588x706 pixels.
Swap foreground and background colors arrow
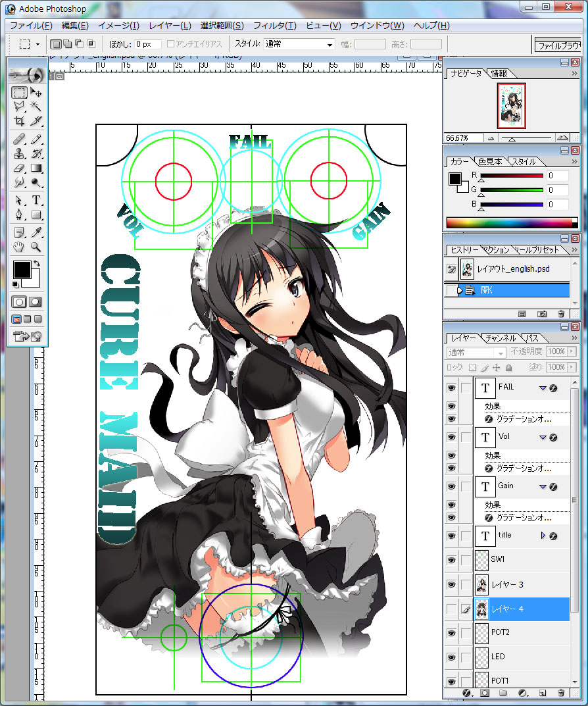point(37,263)
